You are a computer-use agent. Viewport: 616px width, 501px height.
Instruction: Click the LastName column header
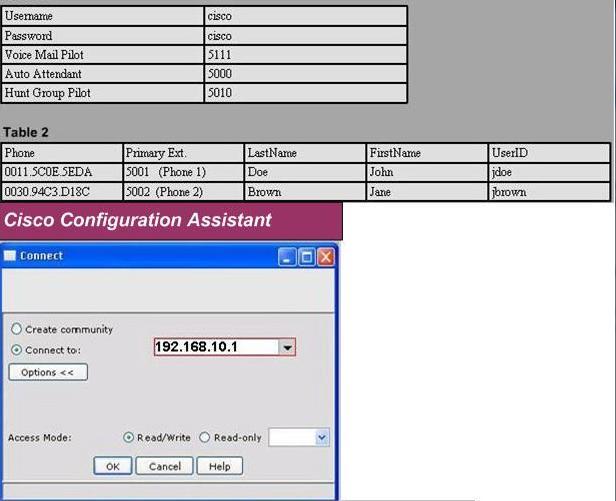click(305, 153)
